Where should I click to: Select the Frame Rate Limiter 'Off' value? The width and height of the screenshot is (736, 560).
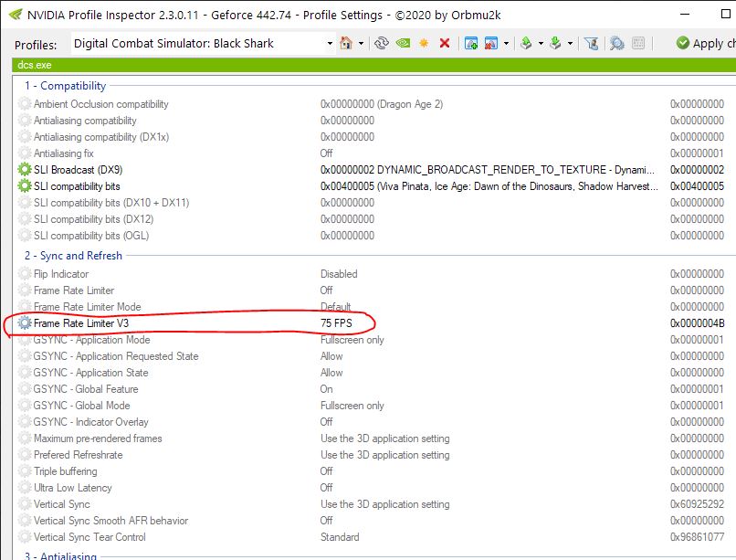(326, 291)
